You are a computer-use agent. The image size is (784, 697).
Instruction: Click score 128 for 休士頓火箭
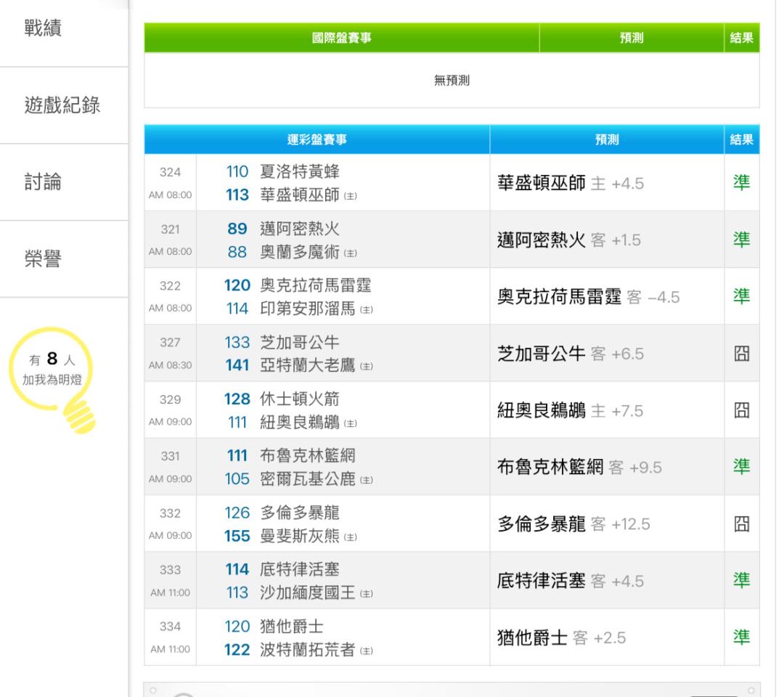pos(237,399)
